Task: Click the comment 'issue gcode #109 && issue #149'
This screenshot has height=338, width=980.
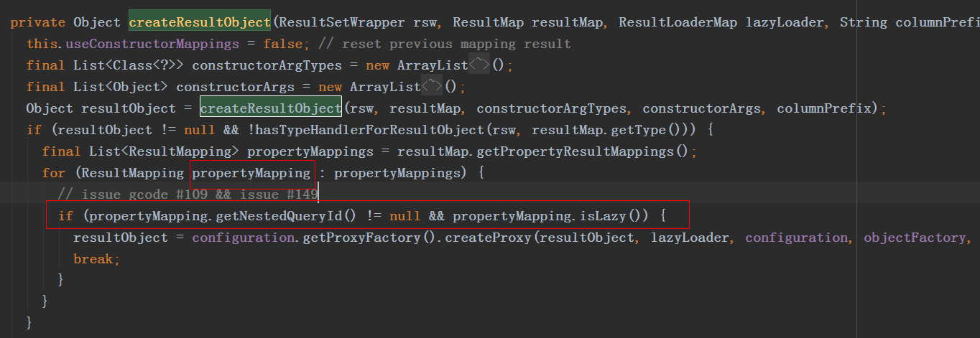Action: (x=188, y=194)
